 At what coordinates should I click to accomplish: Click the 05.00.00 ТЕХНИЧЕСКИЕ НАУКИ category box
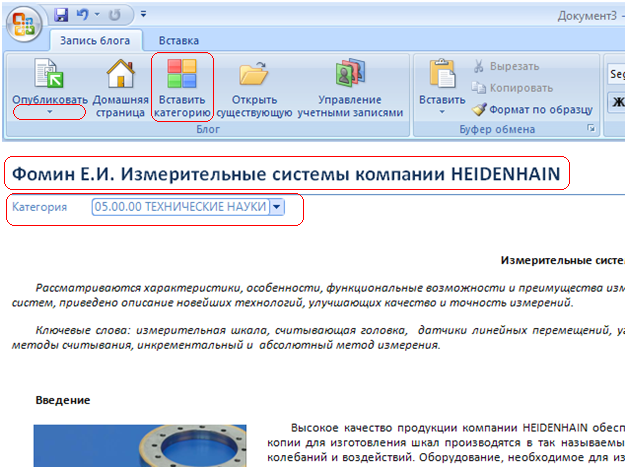pyautogui.click(x=180, y=207)
